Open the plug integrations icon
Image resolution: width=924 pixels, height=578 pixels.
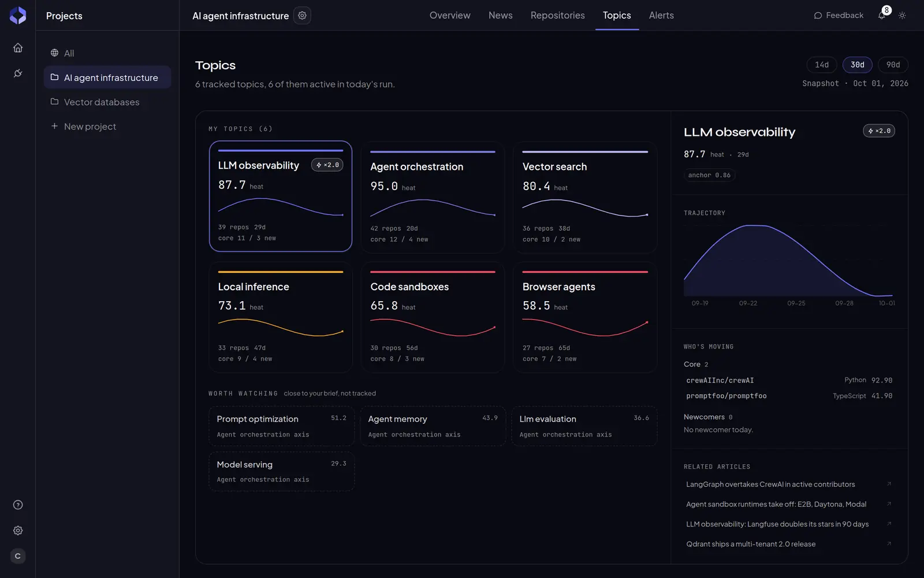pos(18,73)
